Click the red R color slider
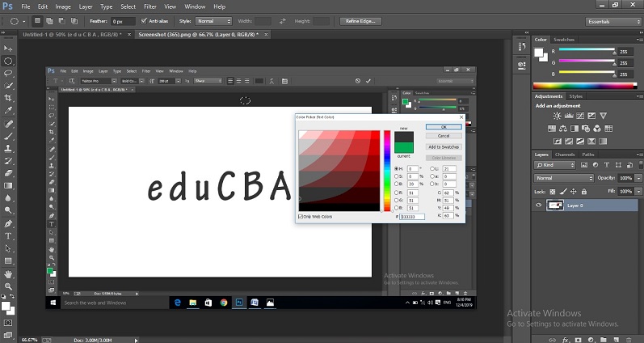This screenshot has height=343, width=644. 587,50
